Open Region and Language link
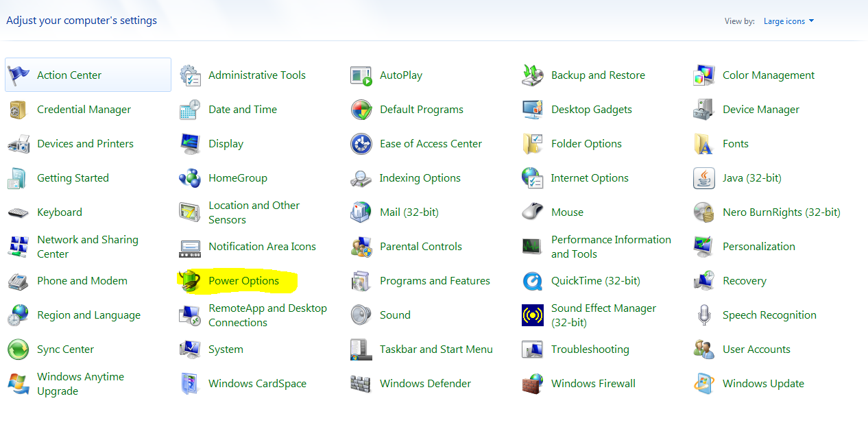 89,315
